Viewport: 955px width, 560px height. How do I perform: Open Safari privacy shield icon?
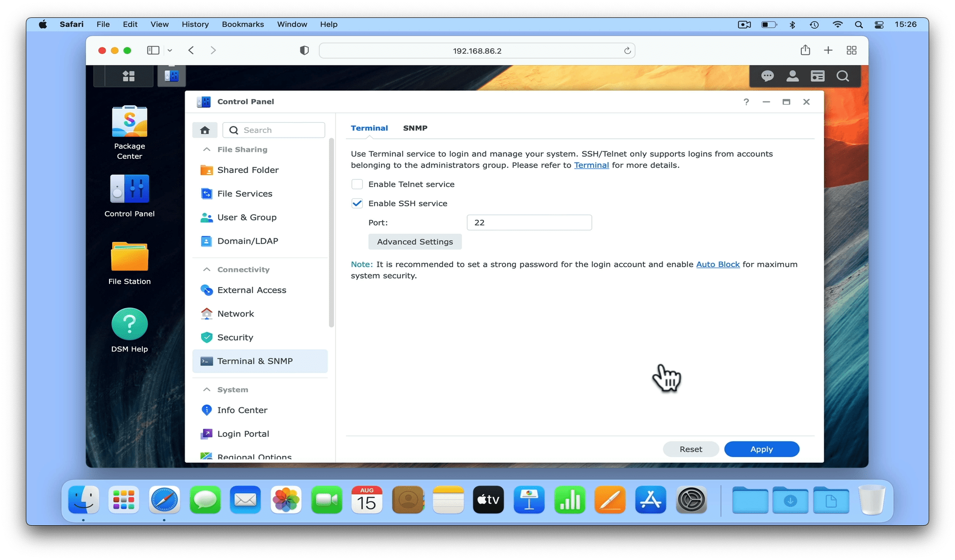(x=305, y=50)
